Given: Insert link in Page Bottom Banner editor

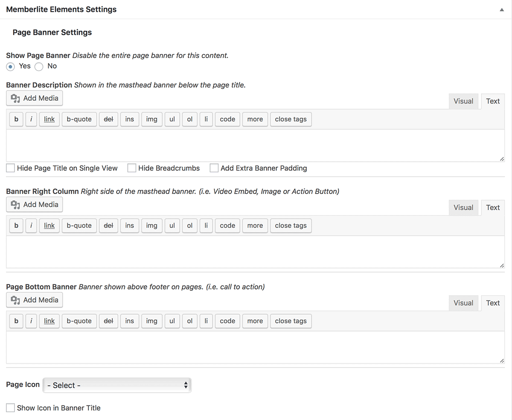Looking at the screenshot, I should point(49,321).
